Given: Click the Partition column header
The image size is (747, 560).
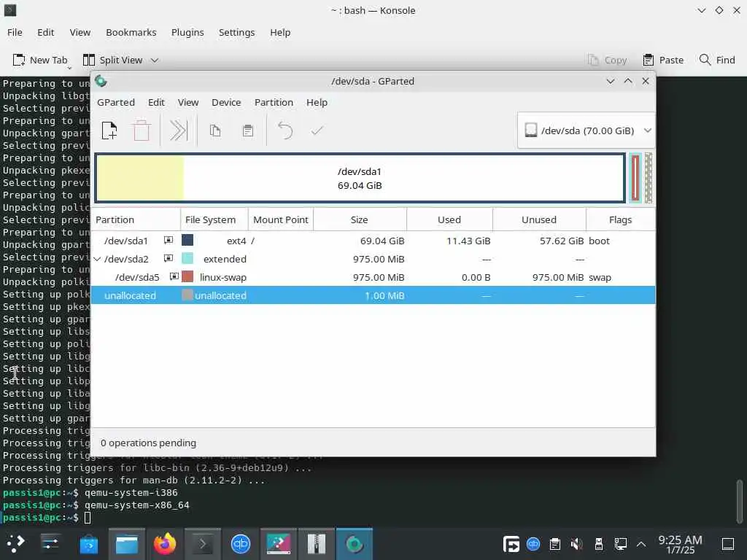Looking at the screenshot, I should click(x=136, y=219).
